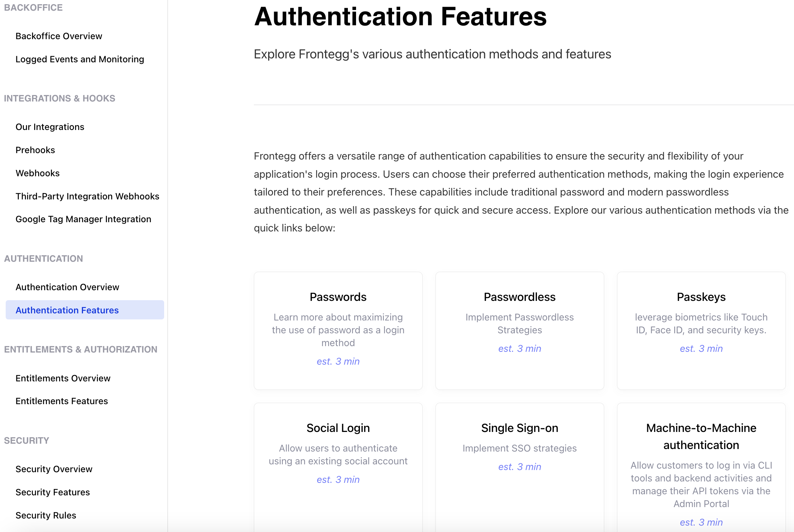Open Our Integrations page
This screenshot has height=532, width=794.
pyautogui.click(x=50, y=127)
